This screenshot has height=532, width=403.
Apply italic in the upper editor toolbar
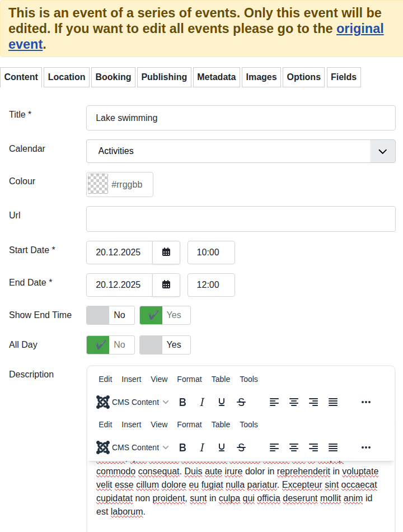click(x=202, y=402)
